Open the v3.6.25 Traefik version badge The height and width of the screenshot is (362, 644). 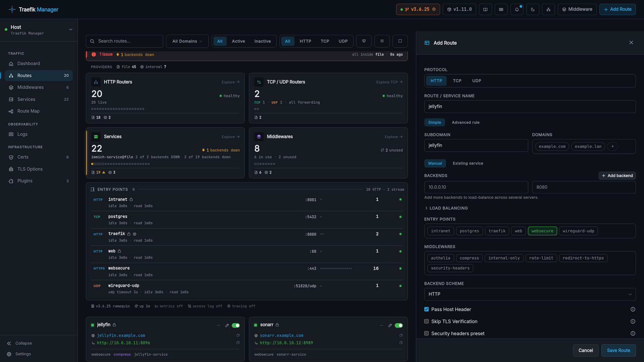[418, 9]
